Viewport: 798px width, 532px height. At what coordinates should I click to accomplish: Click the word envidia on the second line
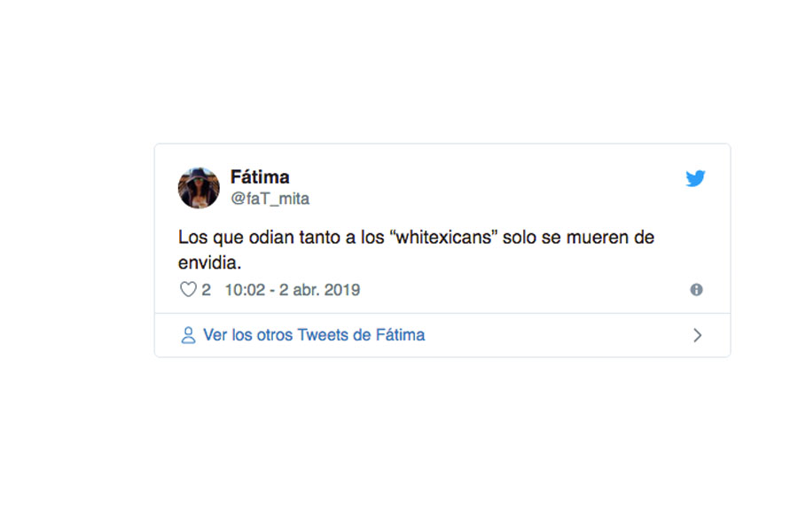coord(209,263)
